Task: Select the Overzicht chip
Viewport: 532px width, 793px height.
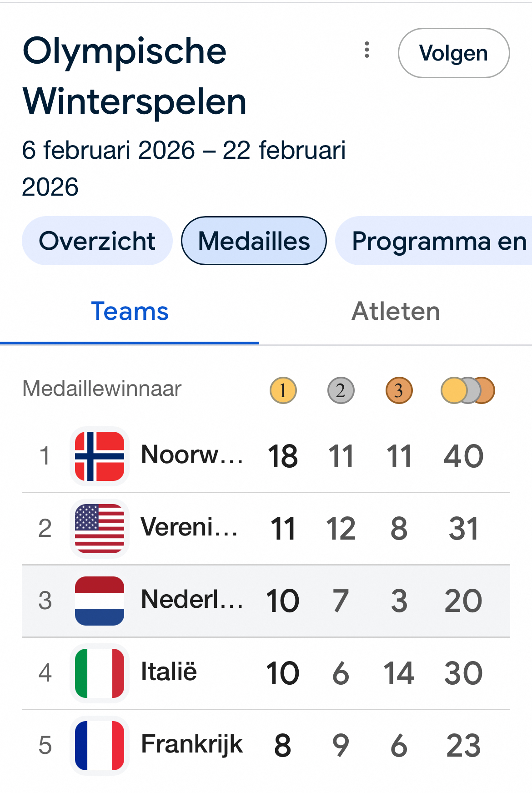Action: tap(97, 241)
